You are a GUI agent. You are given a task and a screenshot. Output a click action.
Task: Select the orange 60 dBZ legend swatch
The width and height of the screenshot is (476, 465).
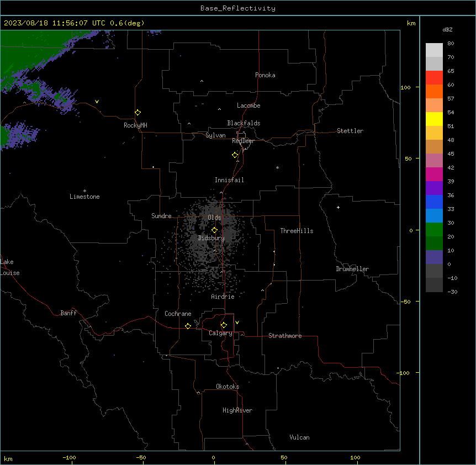(434, 91)
